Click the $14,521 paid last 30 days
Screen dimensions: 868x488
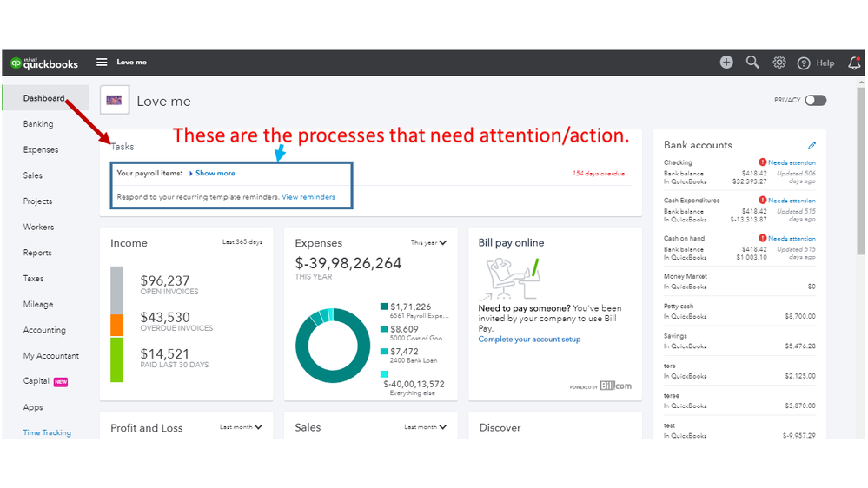point(165,353)
